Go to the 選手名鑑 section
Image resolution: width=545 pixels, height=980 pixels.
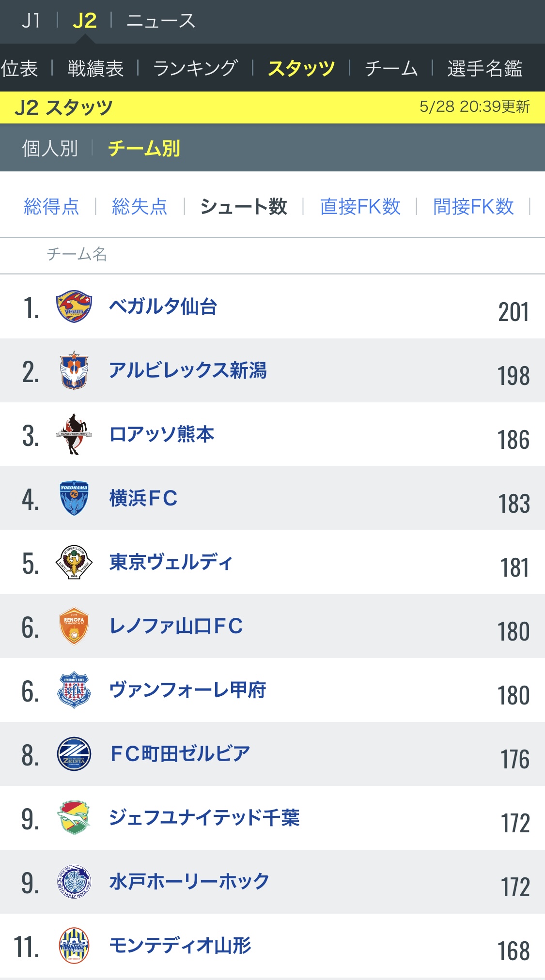(484, 68)
